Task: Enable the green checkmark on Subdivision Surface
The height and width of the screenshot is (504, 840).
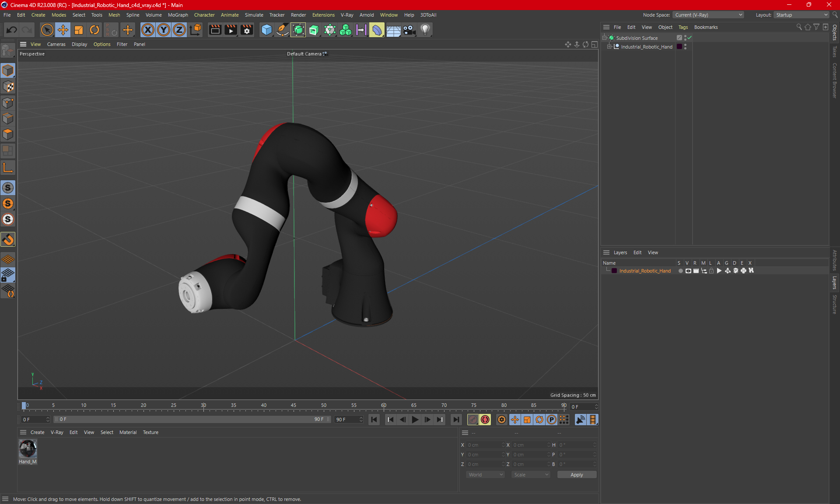Action: (x=691, y=38)
